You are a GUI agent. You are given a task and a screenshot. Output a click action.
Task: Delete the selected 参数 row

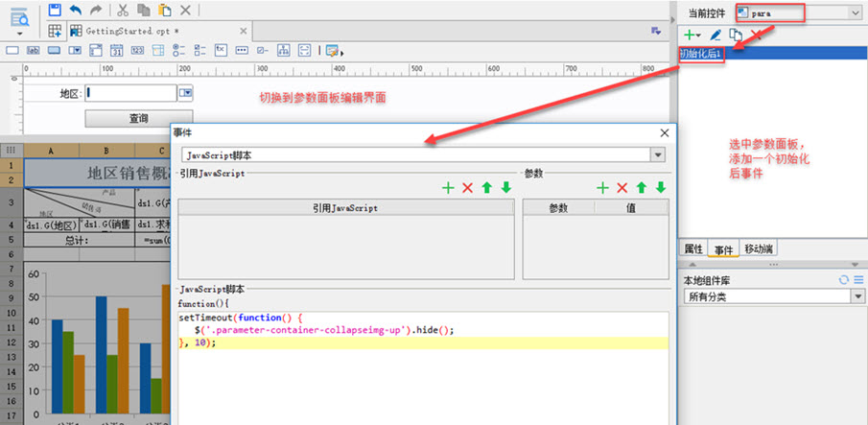(x=622, y=188)
